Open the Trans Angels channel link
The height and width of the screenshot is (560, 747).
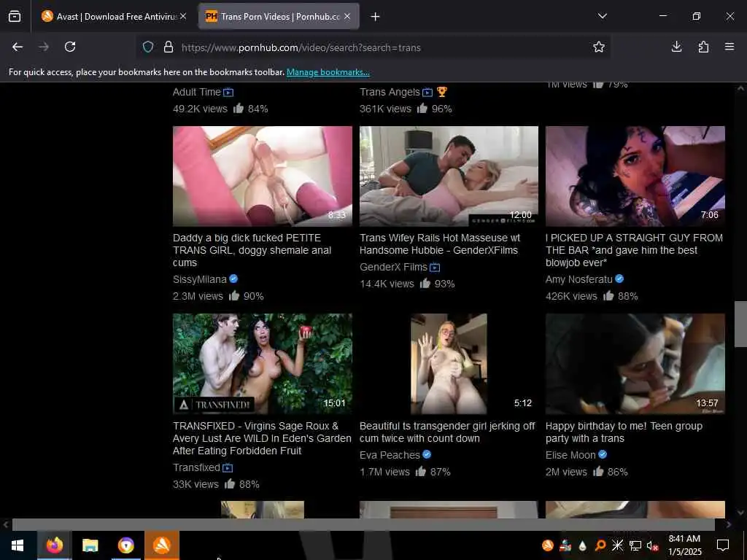click(390, 92)
